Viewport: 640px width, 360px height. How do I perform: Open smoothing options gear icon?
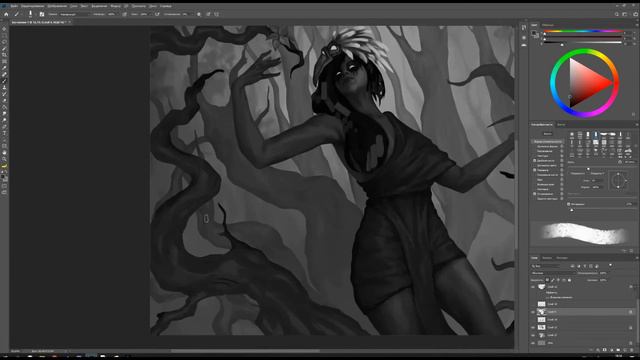(199, 14)
